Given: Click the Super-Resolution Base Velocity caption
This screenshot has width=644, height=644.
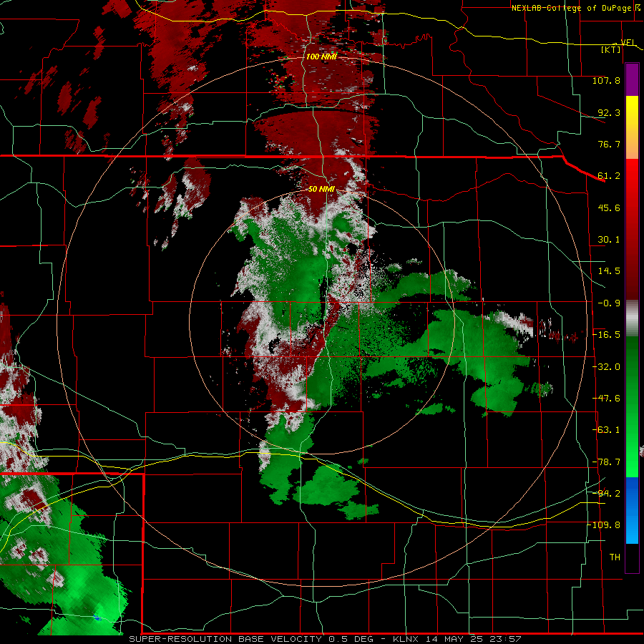Looking at the screenshot, I should [325, 639].
